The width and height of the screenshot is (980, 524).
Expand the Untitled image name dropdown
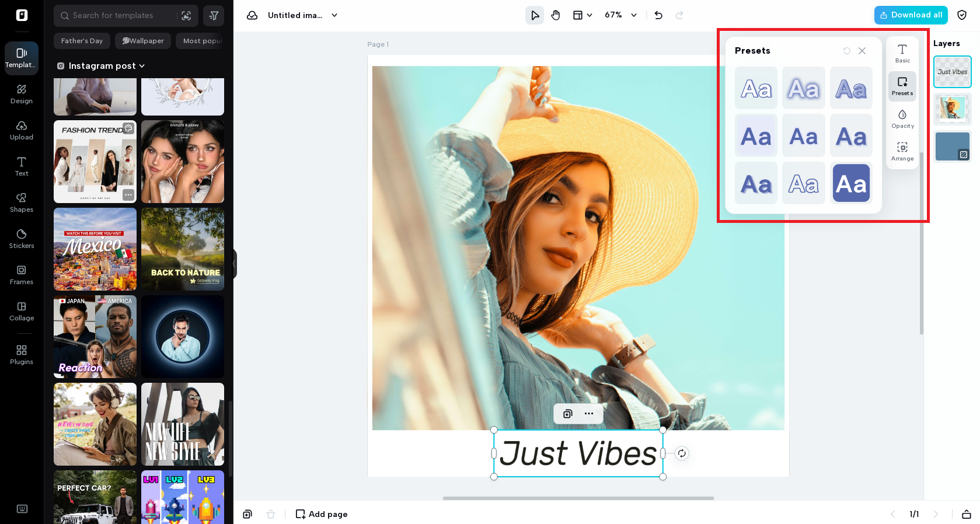(334, 15)
